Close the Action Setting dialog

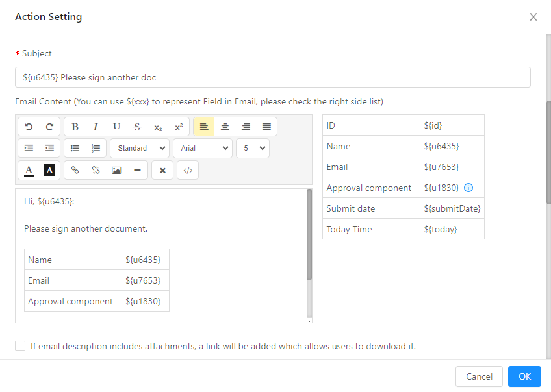533,17
